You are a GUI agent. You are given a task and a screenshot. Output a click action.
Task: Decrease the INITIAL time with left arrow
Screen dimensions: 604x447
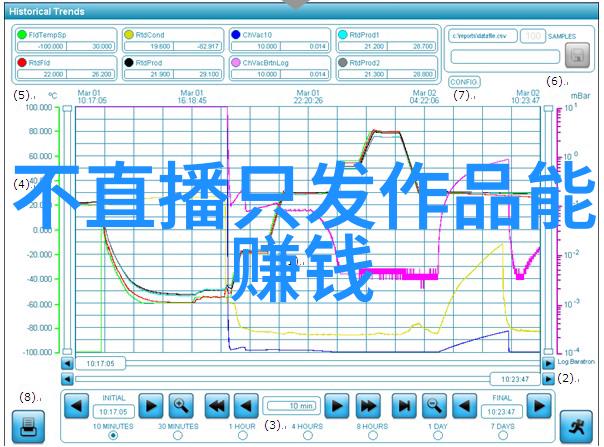pos(77,406)
